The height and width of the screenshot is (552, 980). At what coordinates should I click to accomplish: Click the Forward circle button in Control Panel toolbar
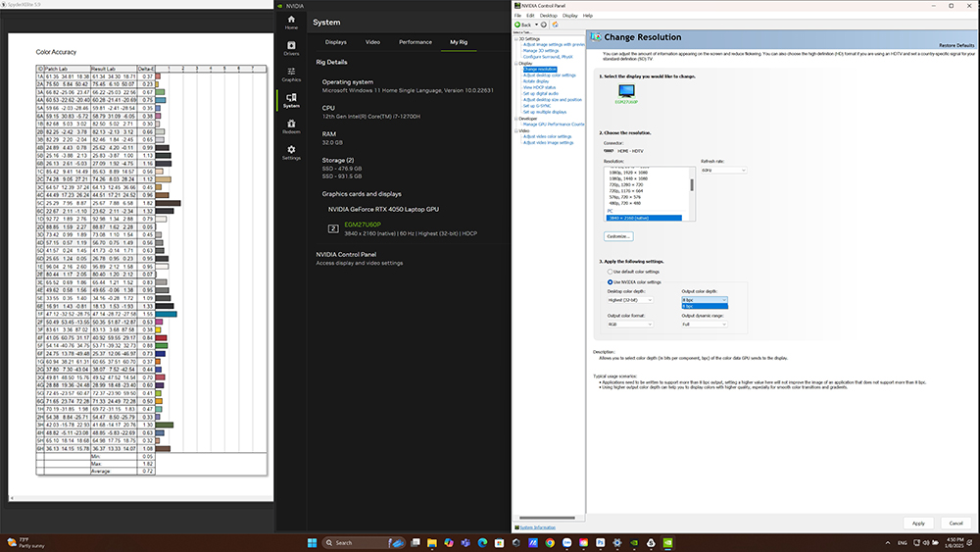pyautogui.click(x=544, y=25)
